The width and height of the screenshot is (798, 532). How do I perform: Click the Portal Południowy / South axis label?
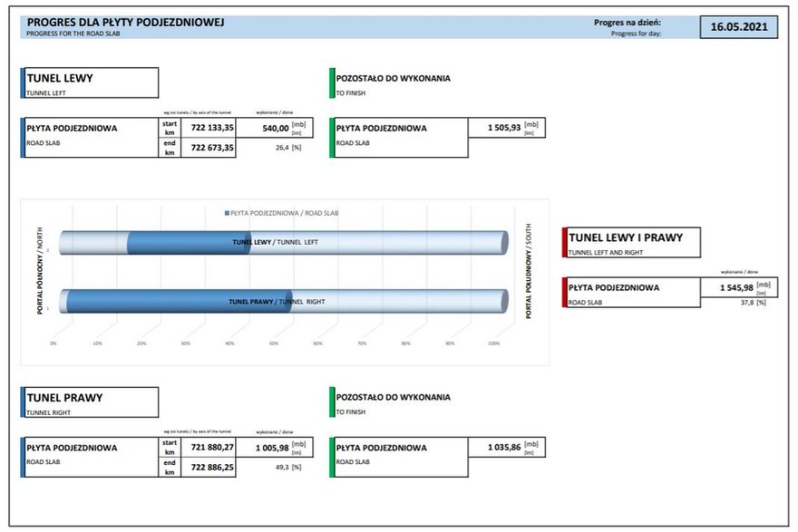pos(529,271)
